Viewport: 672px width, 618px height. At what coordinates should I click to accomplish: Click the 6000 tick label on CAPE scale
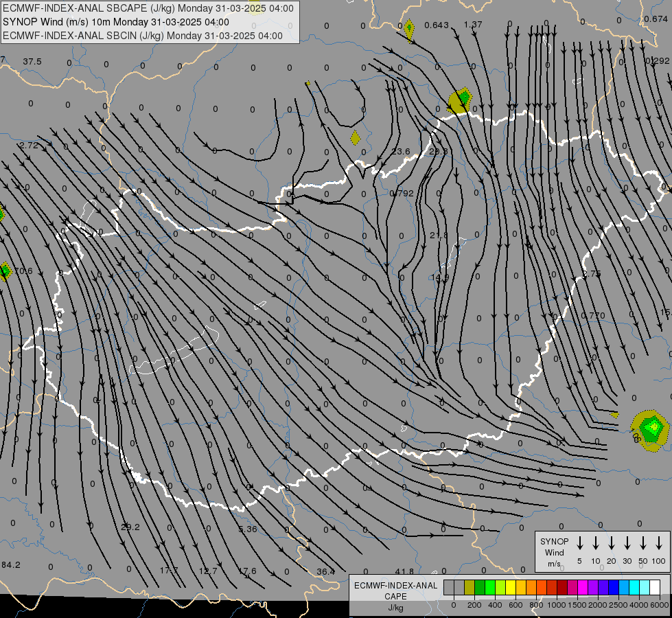tap(660, 605)
